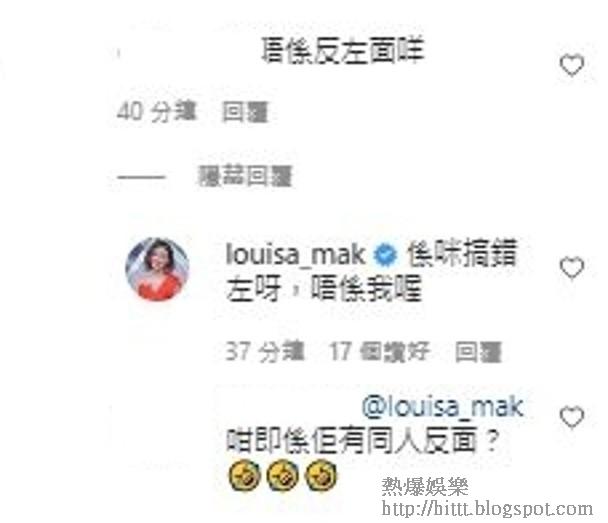608x523 pixels.
Task: Click the dash line before 隱藏回覆
Action: click(x=141, y=178)
